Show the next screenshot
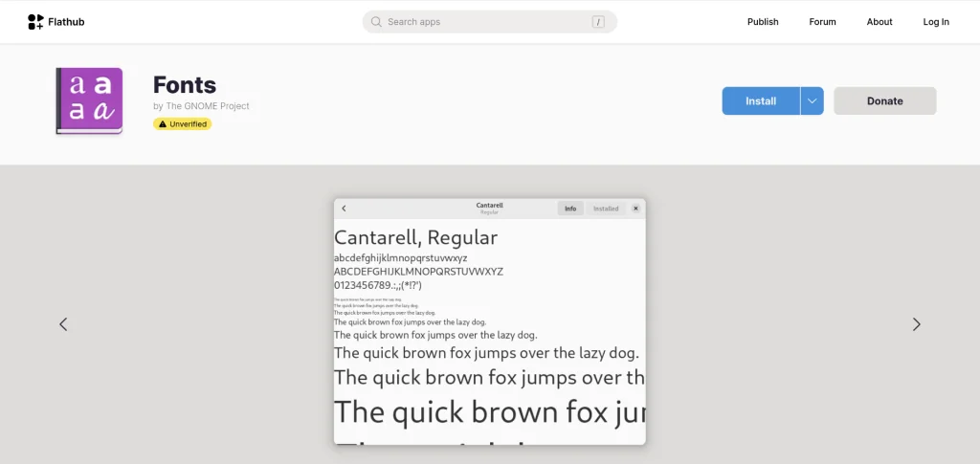 [916, 324]
